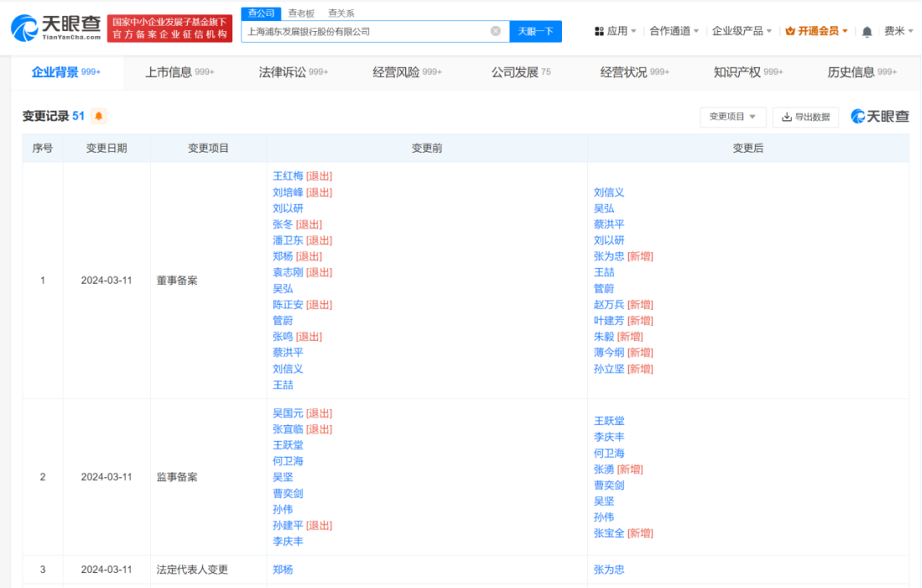The width and height of the screenshot is (922, 588).
Task: Go to the 知识产权 tab
Action: [748, 73]
